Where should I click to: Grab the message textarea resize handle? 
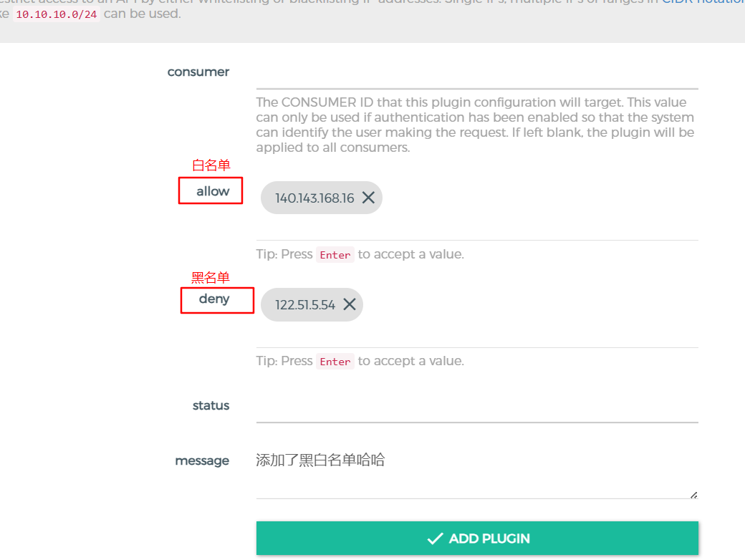(693, 494)
